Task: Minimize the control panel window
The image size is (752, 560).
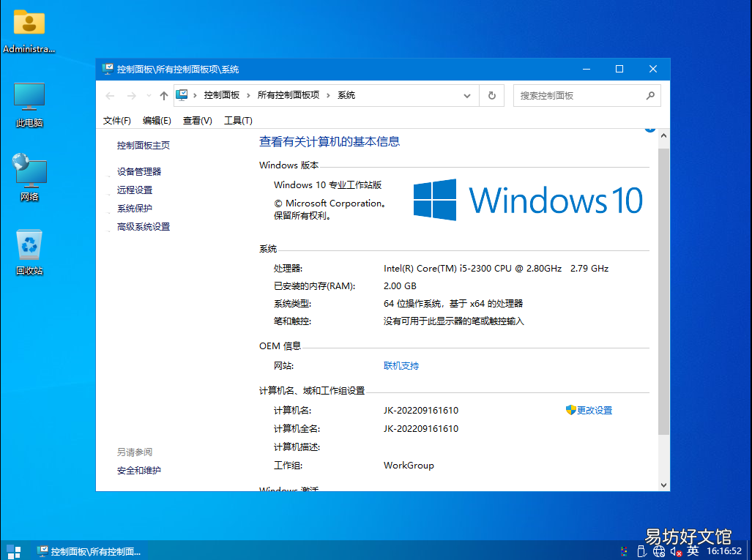Action: pyautogui.click(x=586, y=69)
